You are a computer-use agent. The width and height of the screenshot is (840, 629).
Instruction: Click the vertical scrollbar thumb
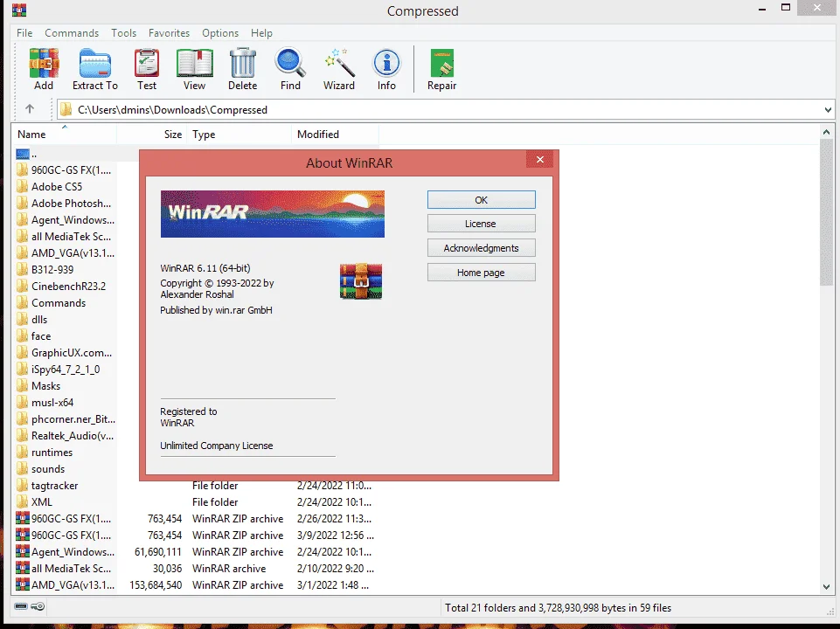826,213
